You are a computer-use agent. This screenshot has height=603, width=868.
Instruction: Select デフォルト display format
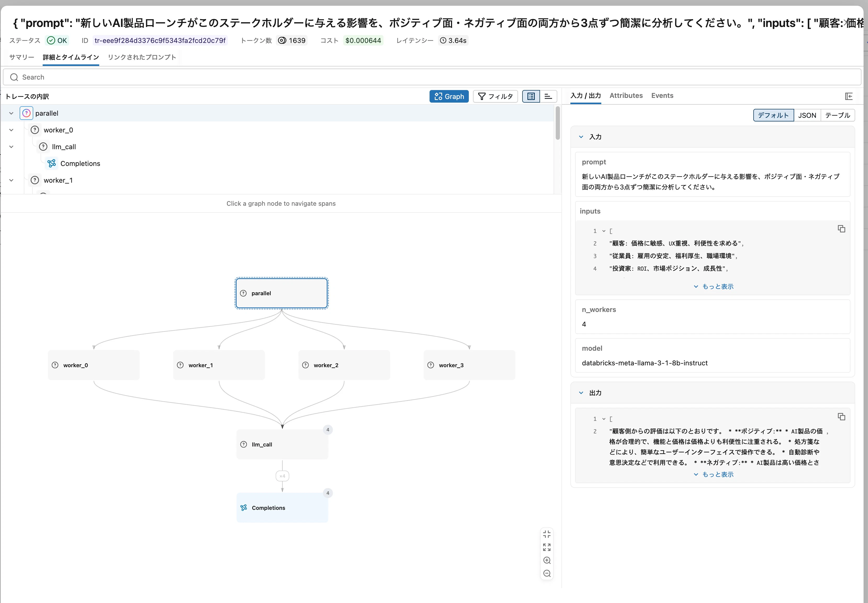(773, 115)
